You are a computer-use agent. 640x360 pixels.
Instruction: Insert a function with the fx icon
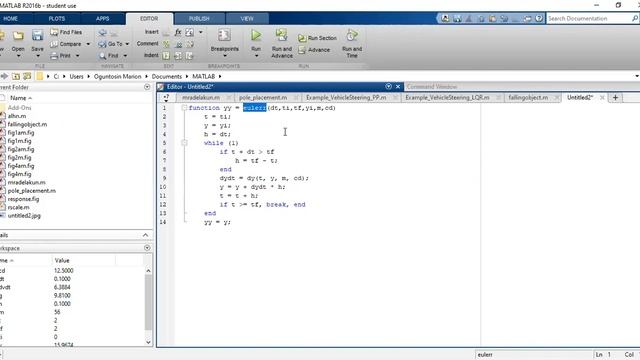178,32
